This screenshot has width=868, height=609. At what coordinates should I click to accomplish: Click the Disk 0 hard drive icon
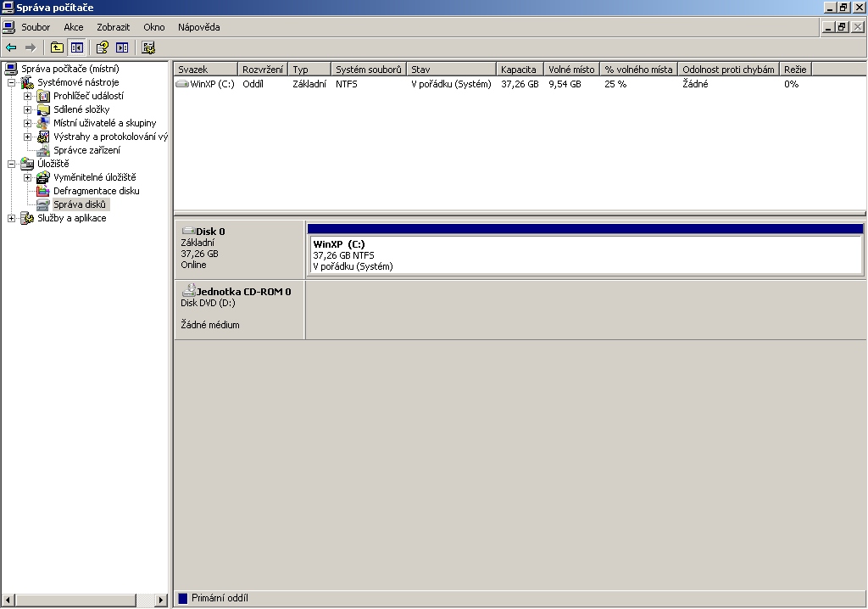pyautogui.click(x=188, y=231)
